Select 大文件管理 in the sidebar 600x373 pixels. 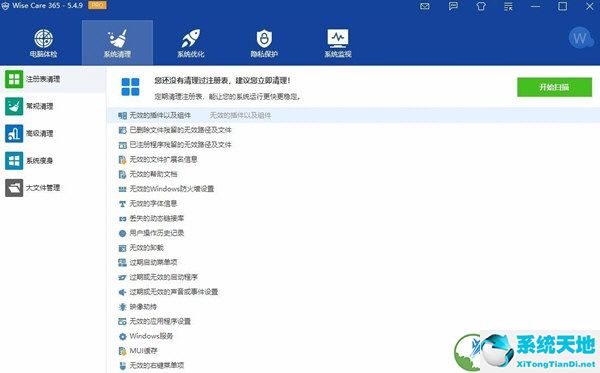(53, 188)
